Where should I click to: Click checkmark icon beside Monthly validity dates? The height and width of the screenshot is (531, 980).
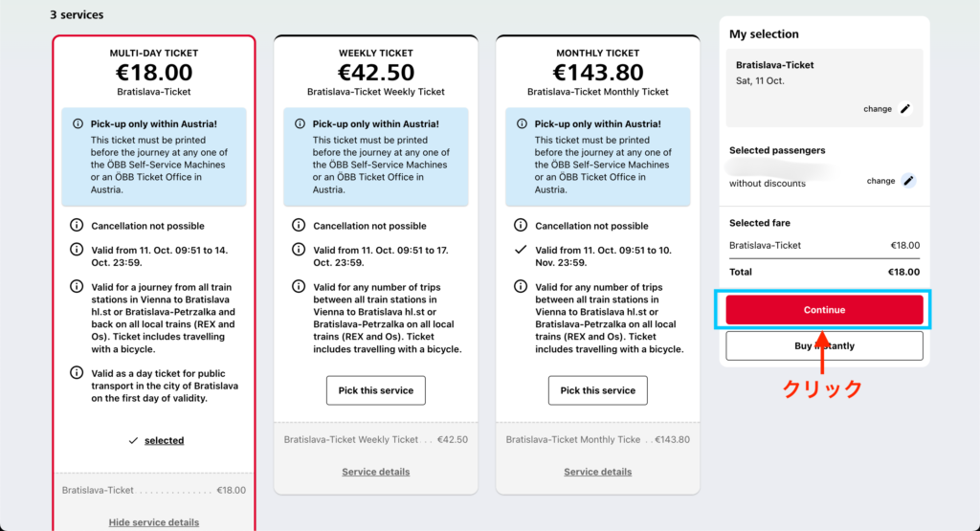click(521, 250)
